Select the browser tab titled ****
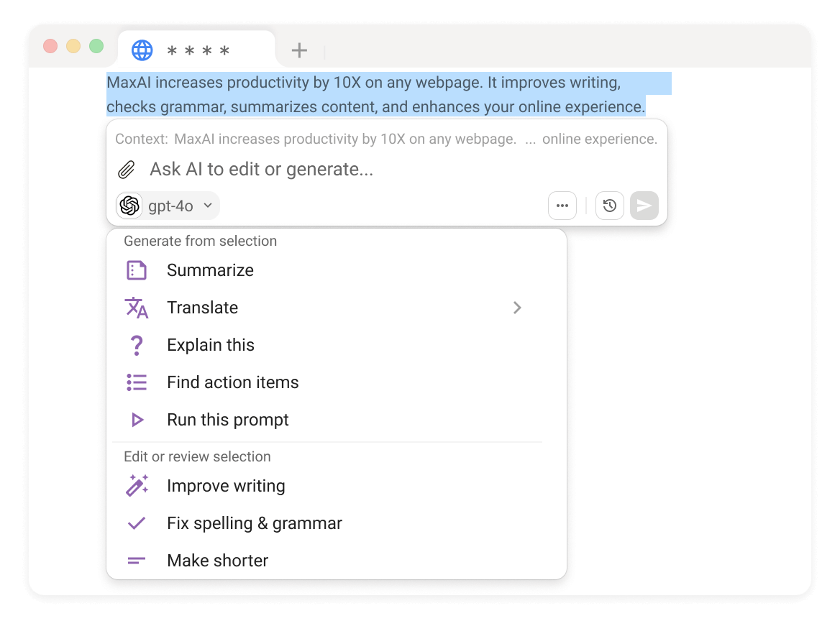The image size is (840, 621). 196,50
